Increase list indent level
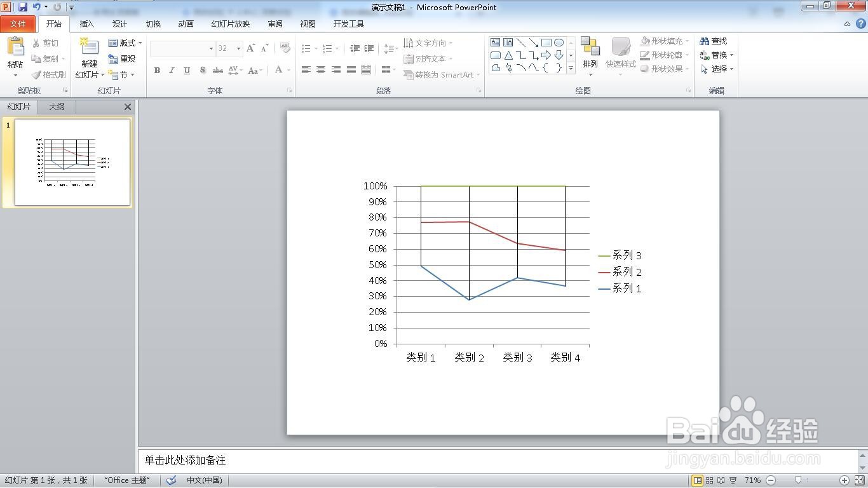Viewport: 868px width, 488px height. [x=369, y=48]
